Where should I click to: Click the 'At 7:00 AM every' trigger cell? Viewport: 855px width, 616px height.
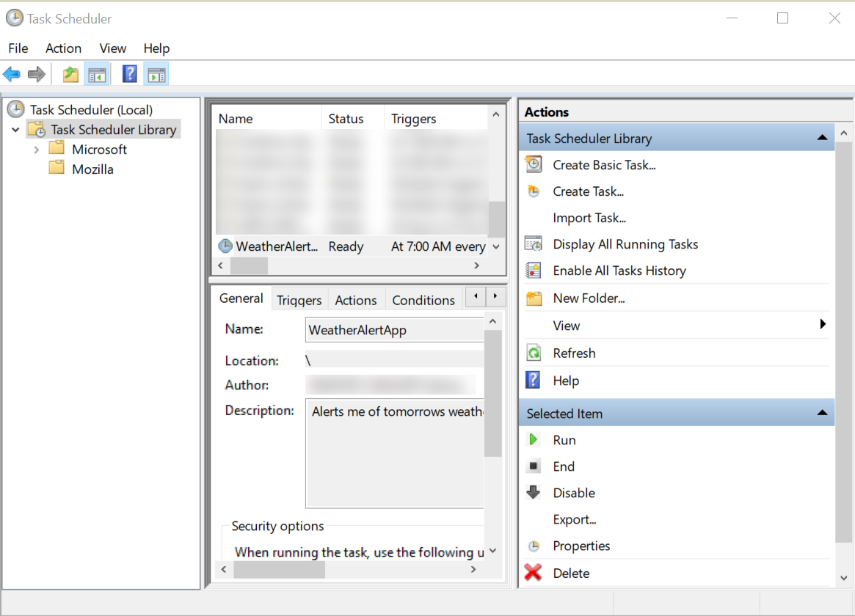[438, 246]
